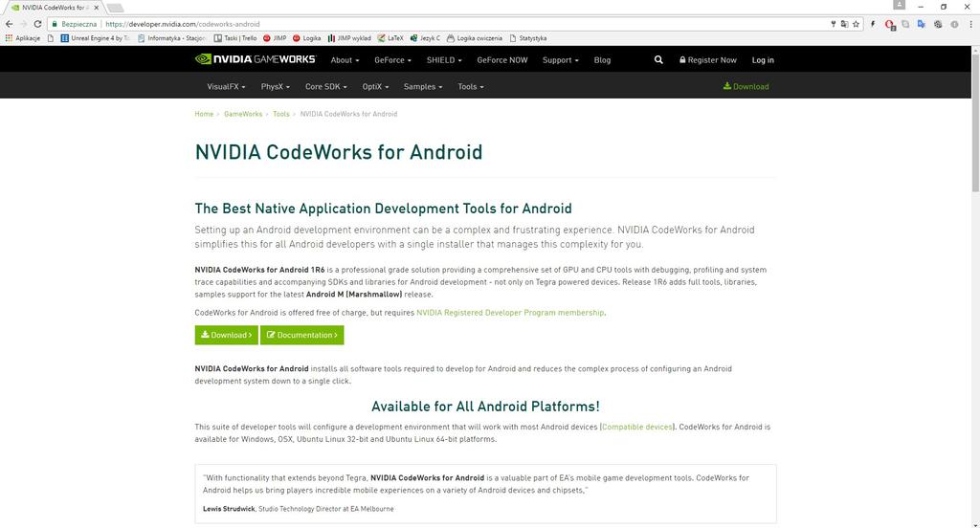980x528 pixels.
Task: Click Register Now in top bar
Action: click(x=708, y=60)
